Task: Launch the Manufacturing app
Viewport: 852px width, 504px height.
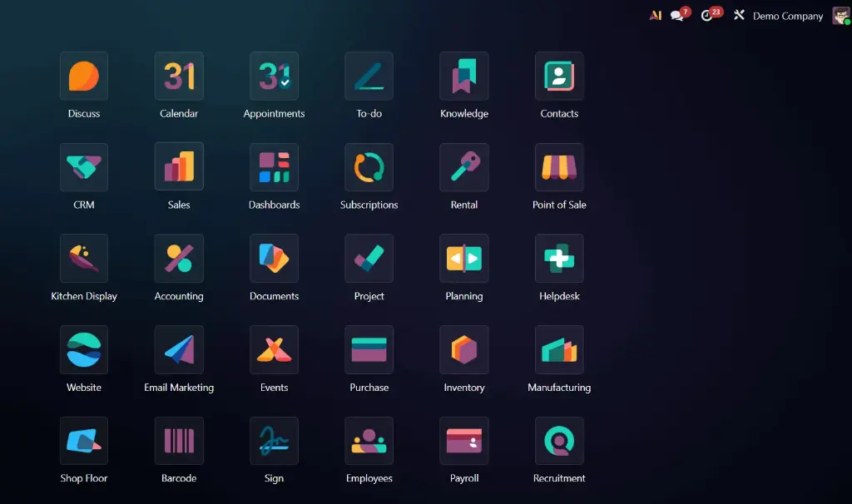Action: coord(559,350)
